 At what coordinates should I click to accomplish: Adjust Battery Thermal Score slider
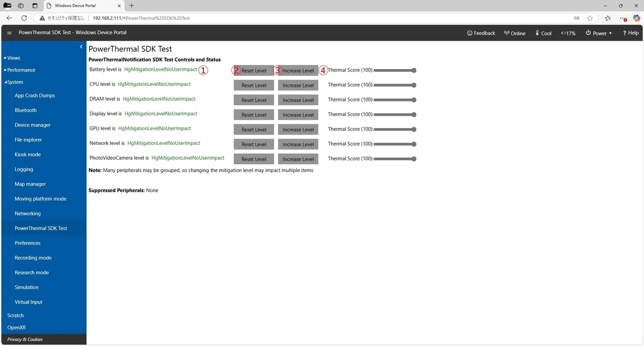[x=396, y=70]
